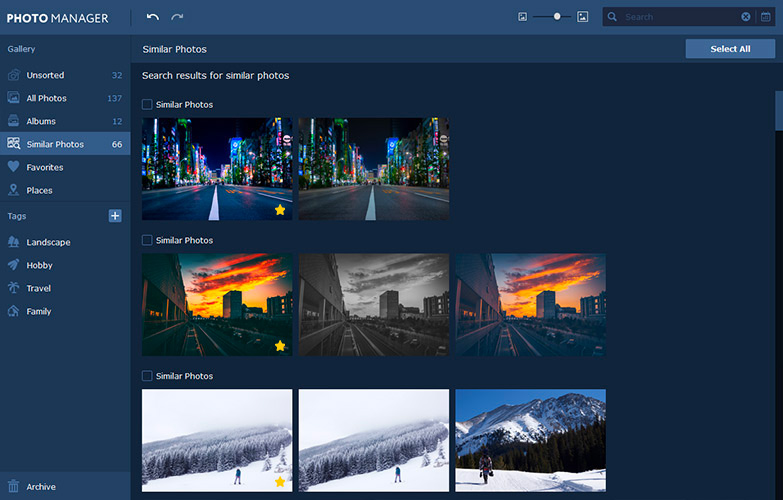Click the Unsorted count 32

pos(117,75)
